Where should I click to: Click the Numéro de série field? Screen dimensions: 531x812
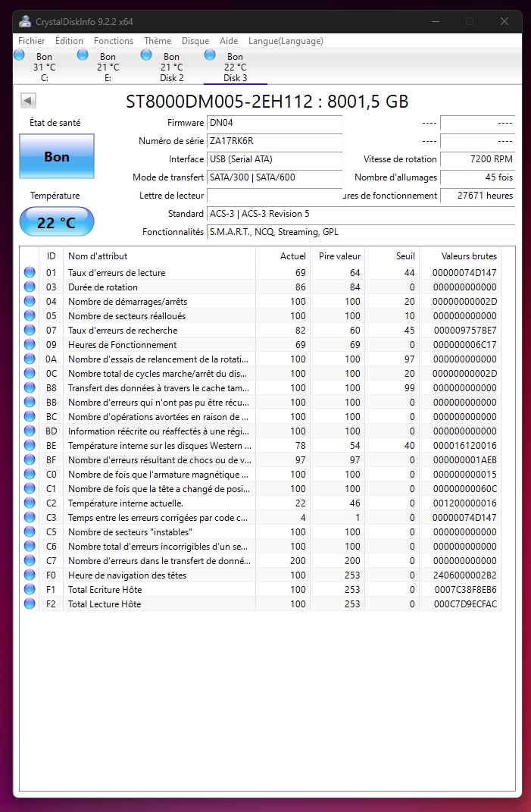(x=273, y=141)
